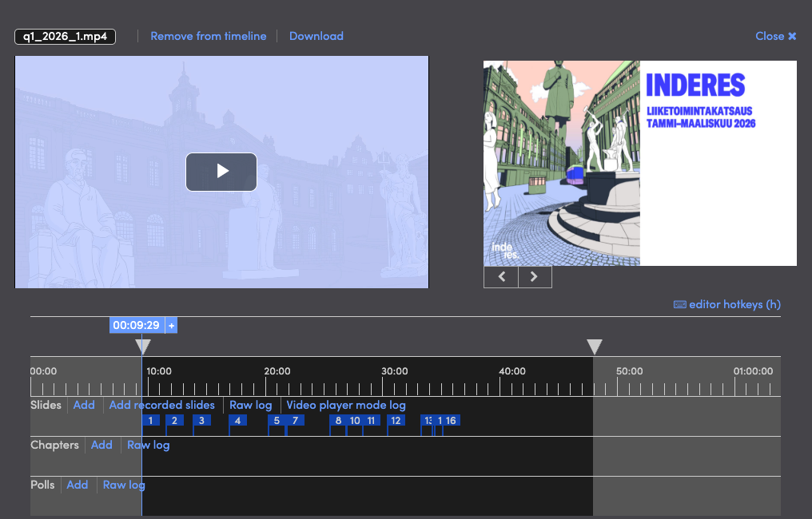The width and height of the screenshot is (812, 519).
Task: Click the 20:00 mark on timeline ruler
Action: point(277,371)
